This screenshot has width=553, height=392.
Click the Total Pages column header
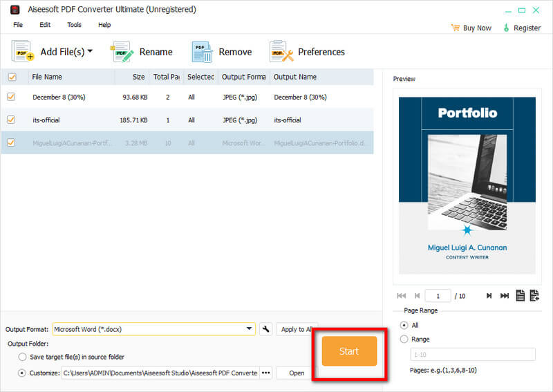coord(166,77)
